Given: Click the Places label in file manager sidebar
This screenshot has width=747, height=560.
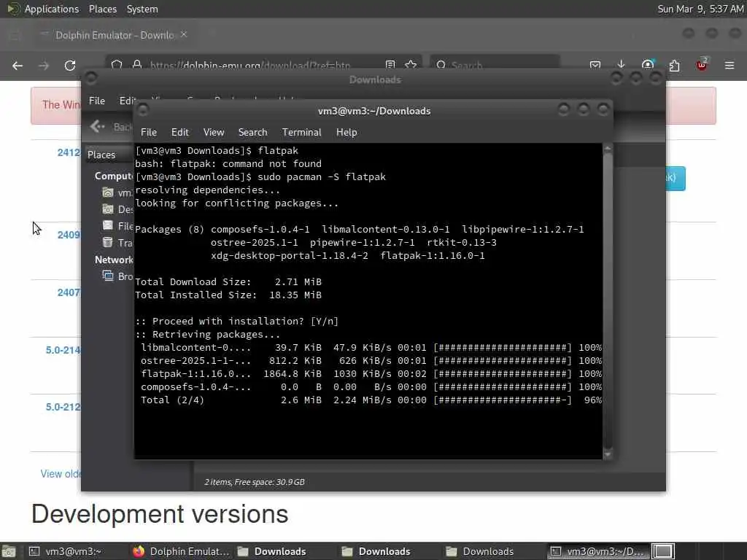Looking at the screenshot, I should (101, 155).
